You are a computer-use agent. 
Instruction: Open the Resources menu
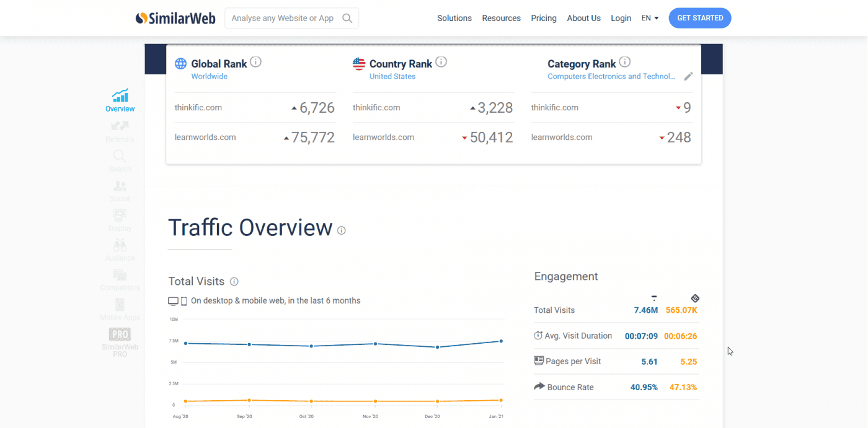(502, 18)
